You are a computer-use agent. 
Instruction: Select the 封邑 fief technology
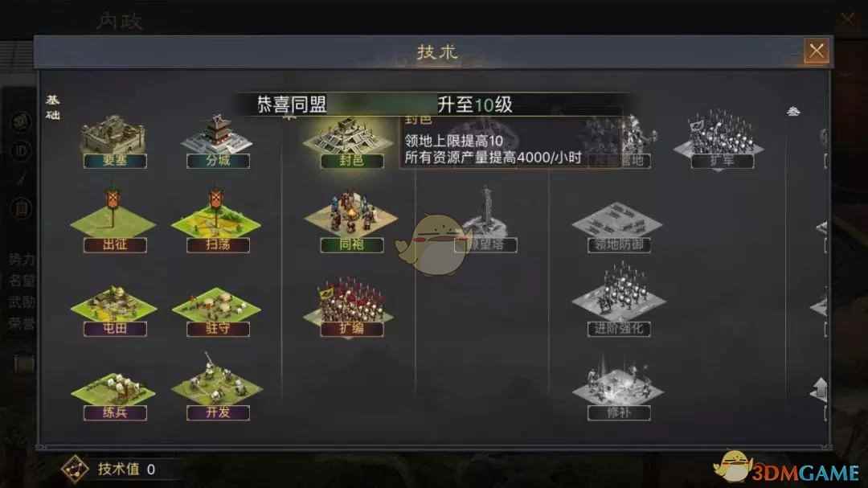(351, 142)
